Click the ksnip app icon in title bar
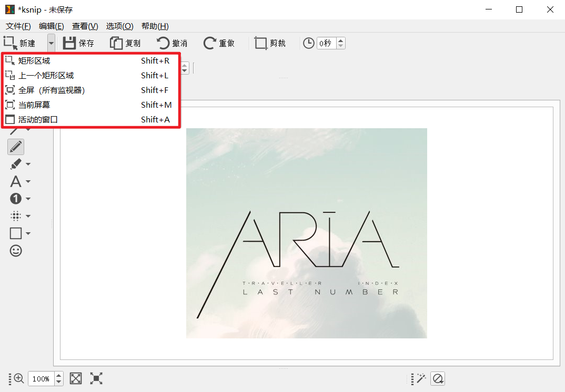The width and height of the screenshot is (565, 392). [10, 9]
